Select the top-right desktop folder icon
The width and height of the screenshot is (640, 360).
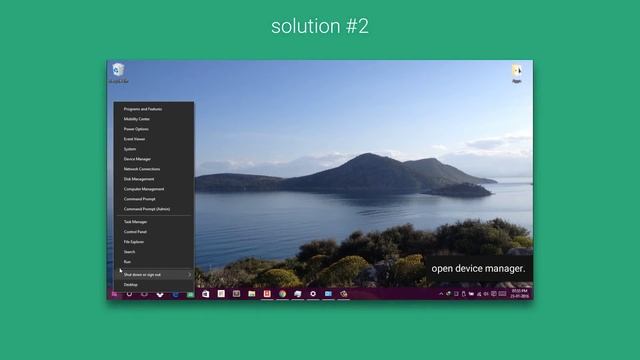tap(517, 73)
